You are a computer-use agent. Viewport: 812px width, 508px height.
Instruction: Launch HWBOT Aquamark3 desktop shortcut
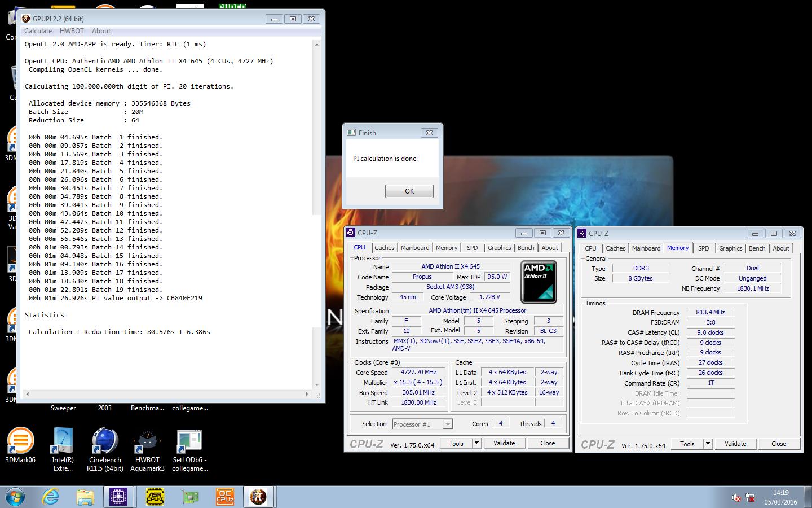(x=147, y=449)
